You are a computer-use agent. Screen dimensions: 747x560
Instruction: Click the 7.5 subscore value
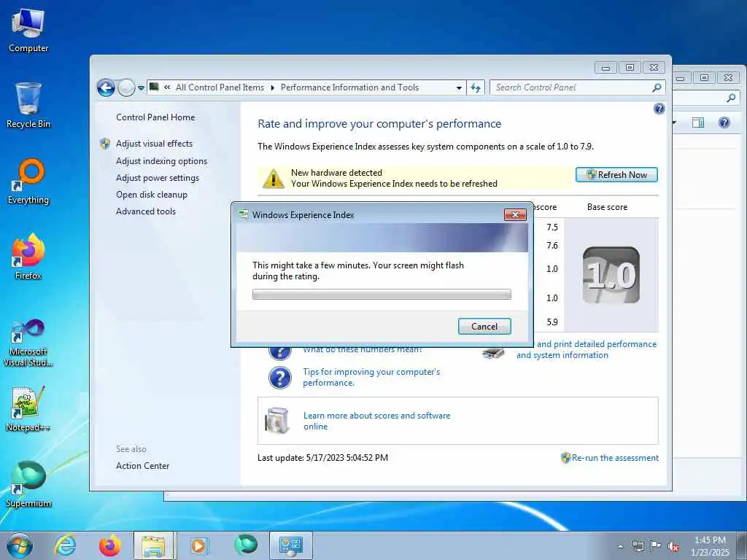tap(551, 227)
